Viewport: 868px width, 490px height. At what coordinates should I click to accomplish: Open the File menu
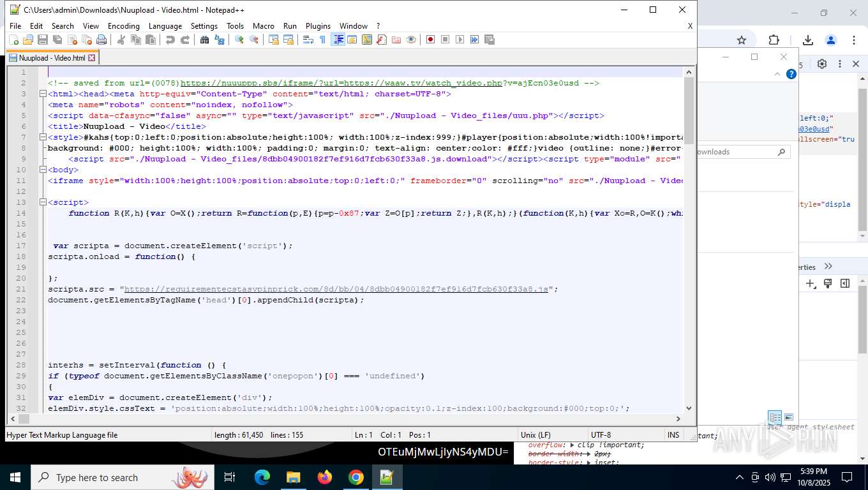(x=15, y=26)
